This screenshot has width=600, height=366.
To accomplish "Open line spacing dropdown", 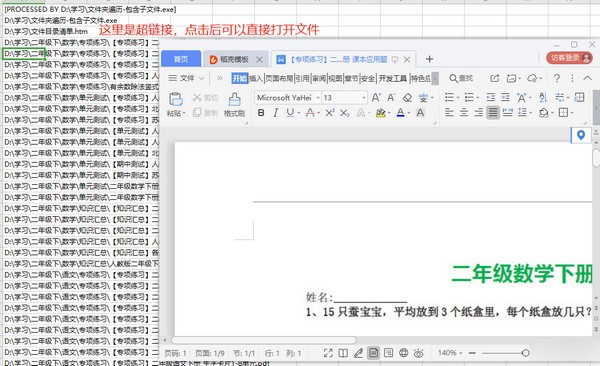I will (530, 113).
